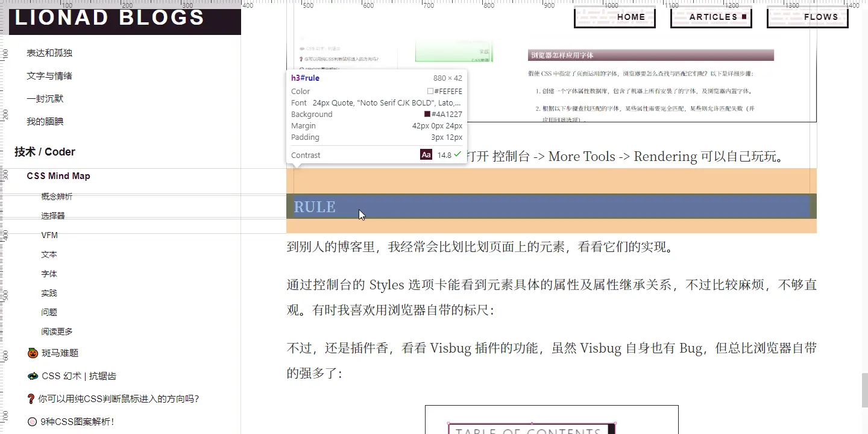Click the spiral icon beside 9种CSS图案解析
The width and height of the screenshot is (868, 434).
pos(33,421)
